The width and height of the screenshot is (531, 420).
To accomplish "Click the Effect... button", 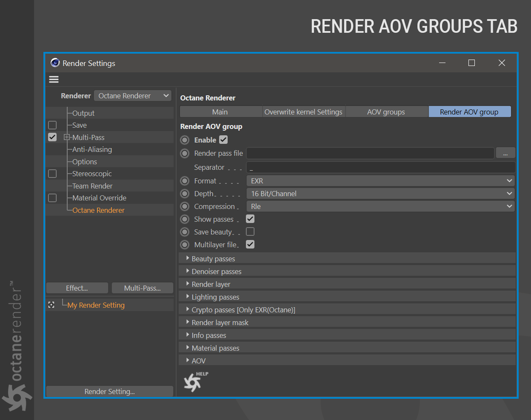I will pyautogui.click(x=77, y=288).
